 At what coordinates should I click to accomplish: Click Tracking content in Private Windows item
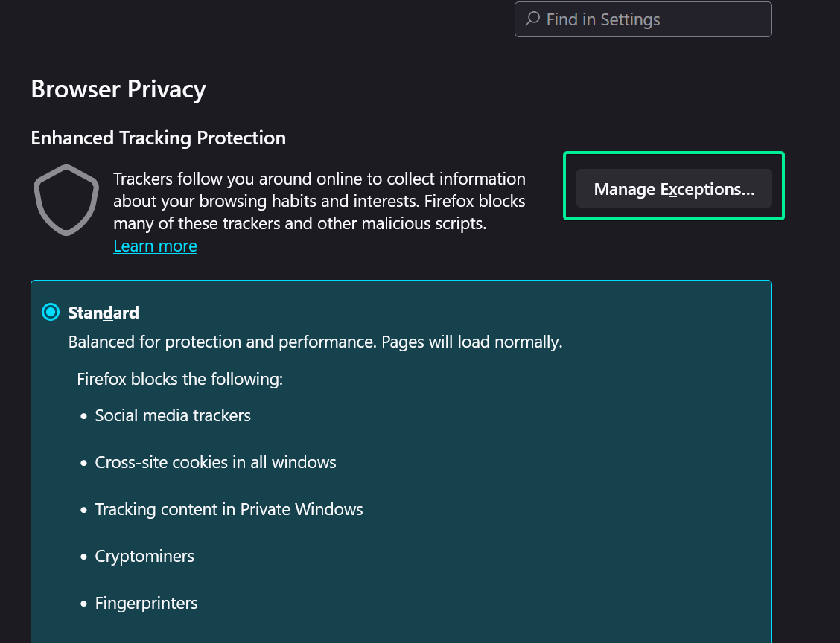pos(229,509)
